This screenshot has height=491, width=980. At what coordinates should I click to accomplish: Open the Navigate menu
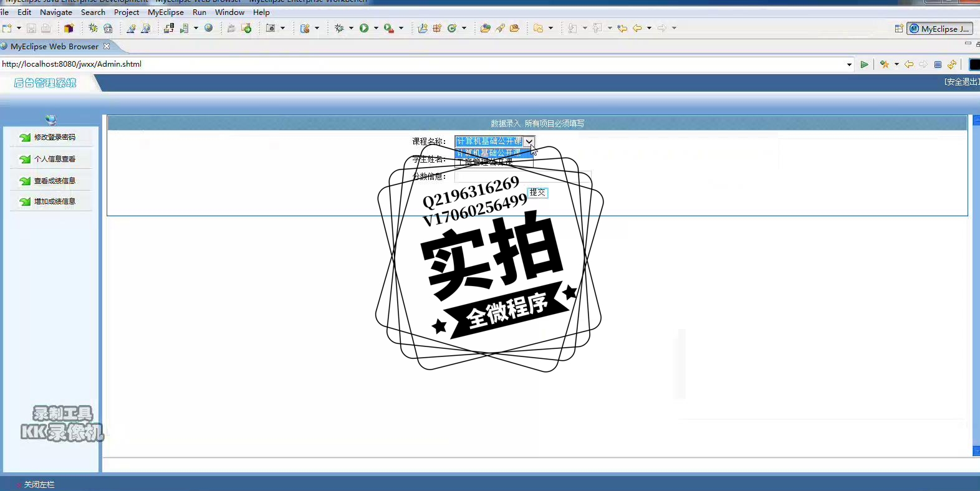tap(56, 12)
